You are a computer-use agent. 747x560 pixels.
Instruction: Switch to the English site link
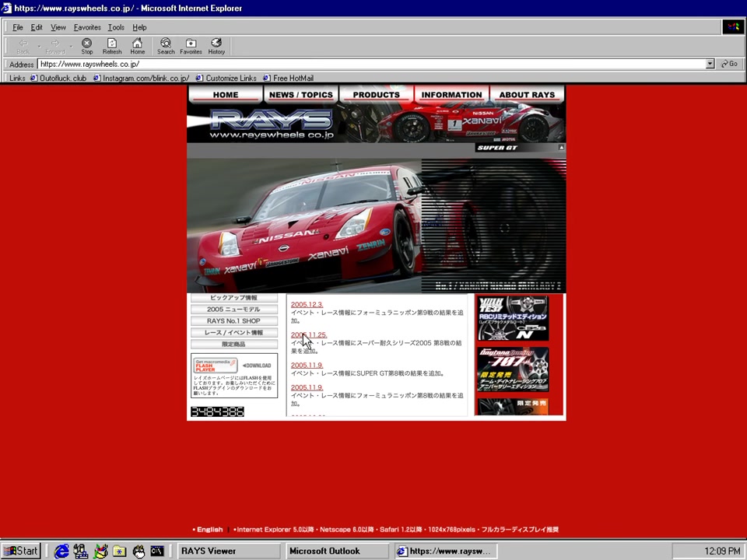pyautogui.click(x=209, y=529)
